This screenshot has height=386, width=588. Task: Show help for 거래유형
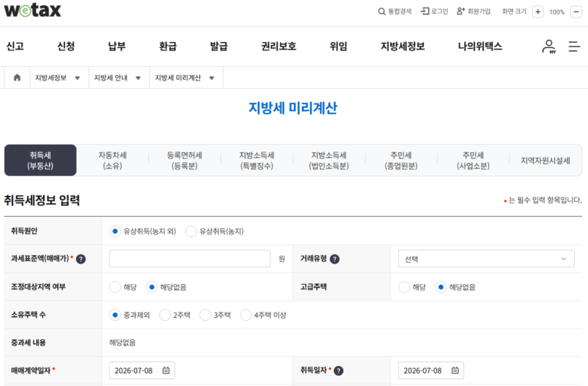335,259
